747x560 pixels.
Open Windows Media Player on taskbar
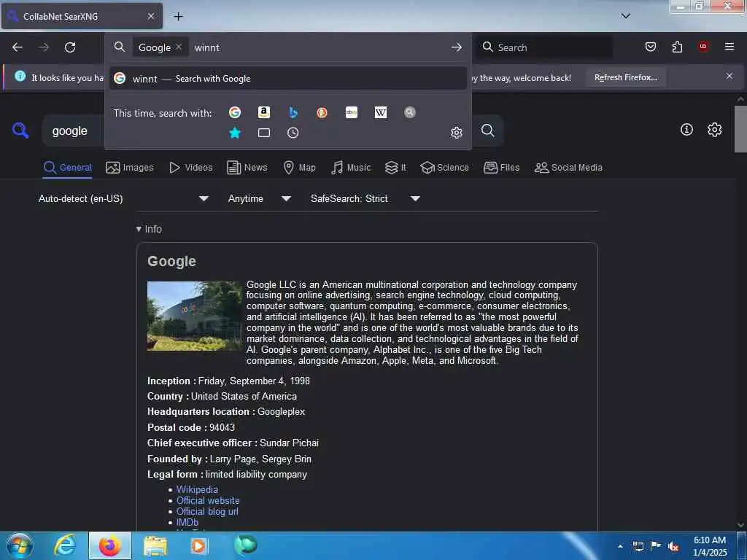pyautogui.click(x=198, y=545)
